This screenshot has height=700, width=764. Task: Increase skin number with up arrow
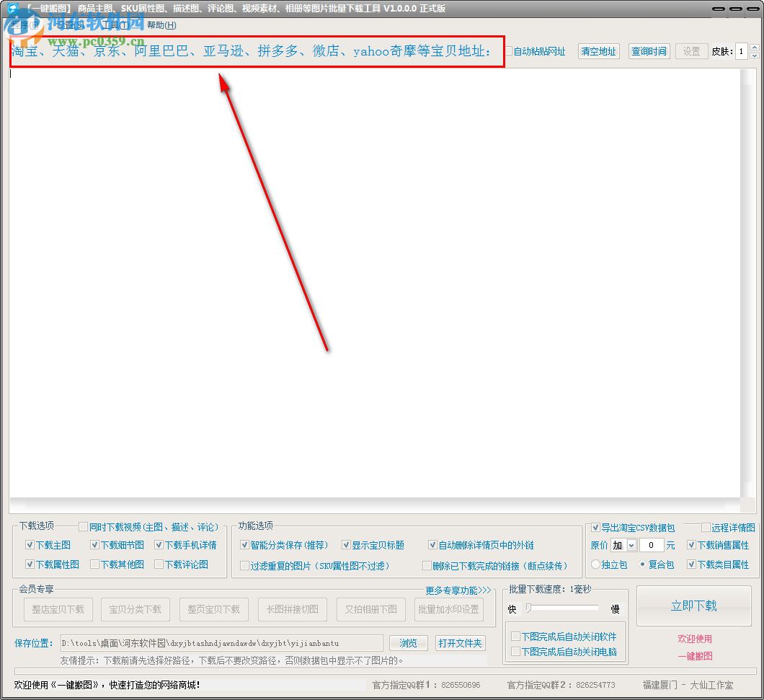pos(754,48)
